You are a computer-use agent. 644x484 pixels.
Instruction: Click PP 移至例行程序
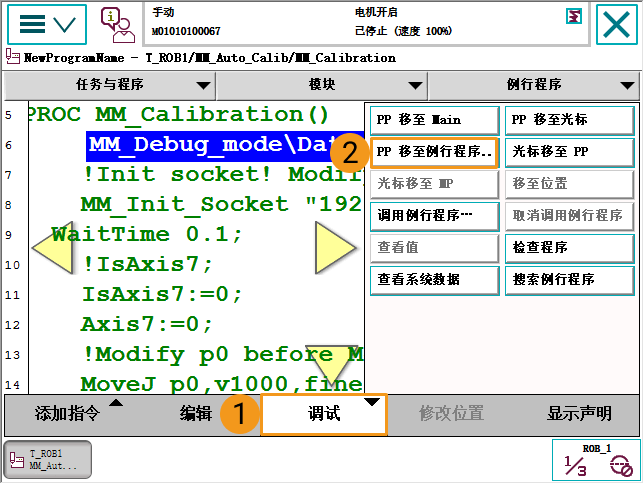coord(434,152)
